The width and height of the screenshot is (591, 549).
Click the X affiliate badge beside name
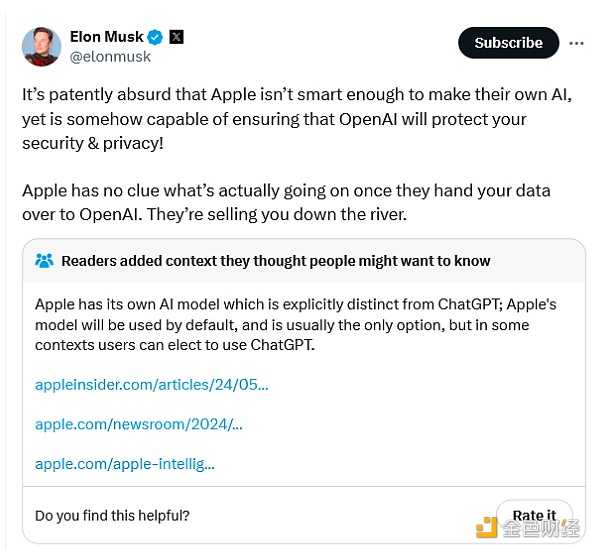pos(176,37)
